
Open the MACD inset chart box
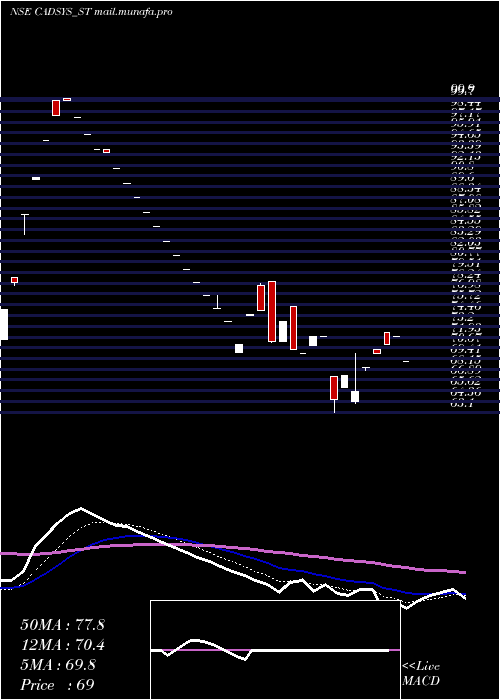point(275,650)
